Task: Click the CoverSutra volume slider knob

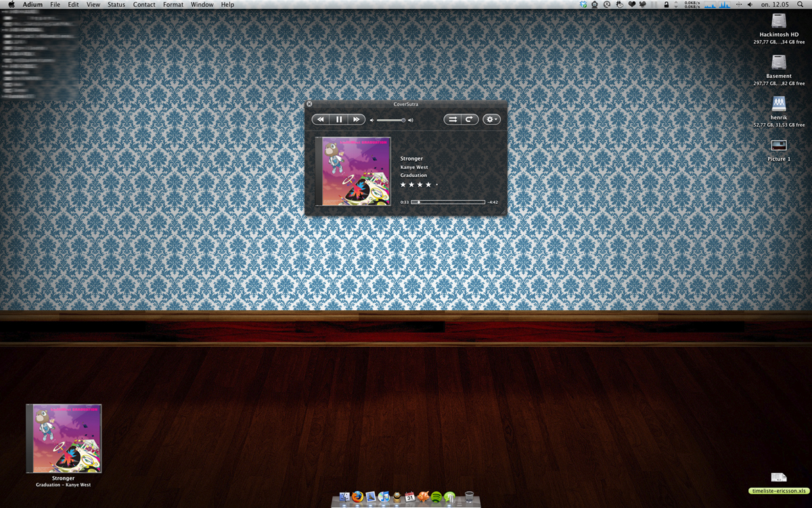Action: [403, 120]
